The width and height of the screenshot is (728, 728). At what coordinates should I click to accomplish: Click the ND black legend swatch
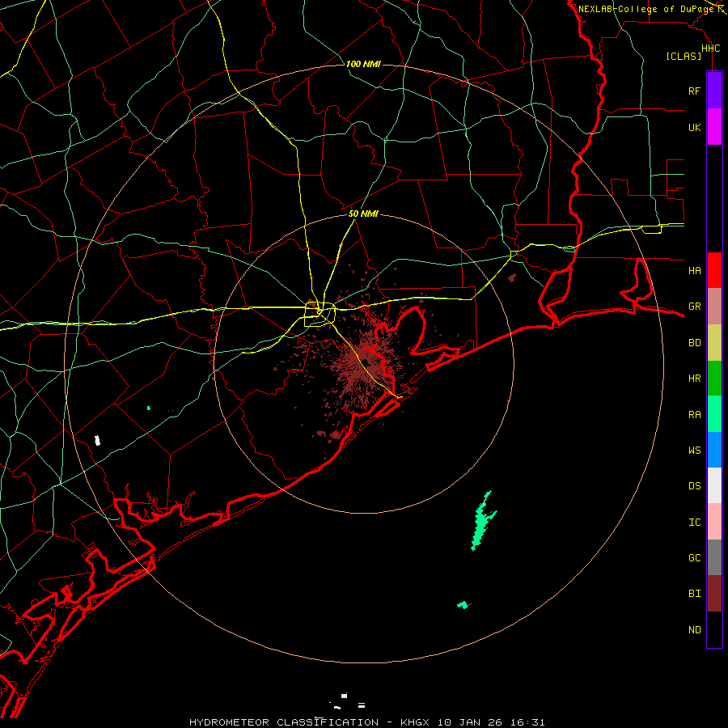(x=714, y=629)
